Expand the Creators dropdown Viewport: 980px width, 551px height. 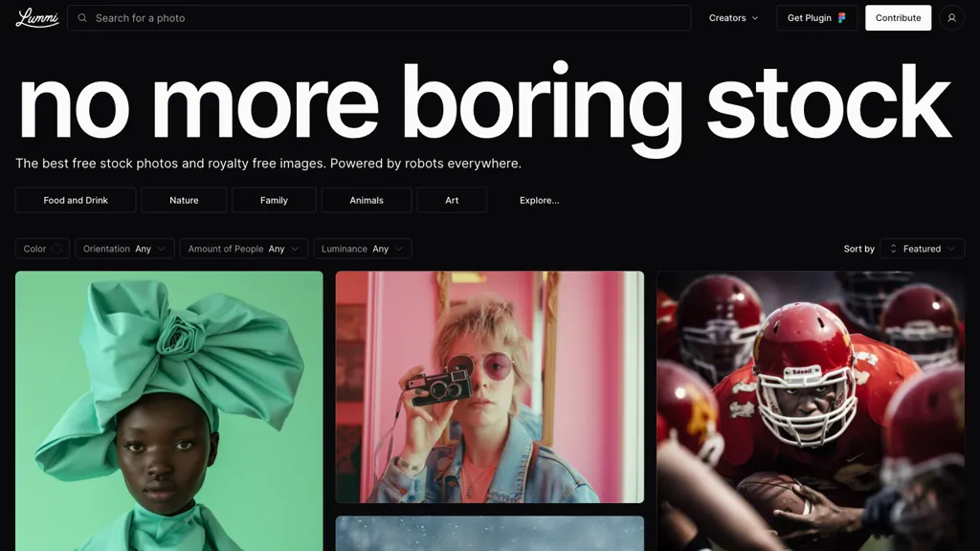coord(733,18)
